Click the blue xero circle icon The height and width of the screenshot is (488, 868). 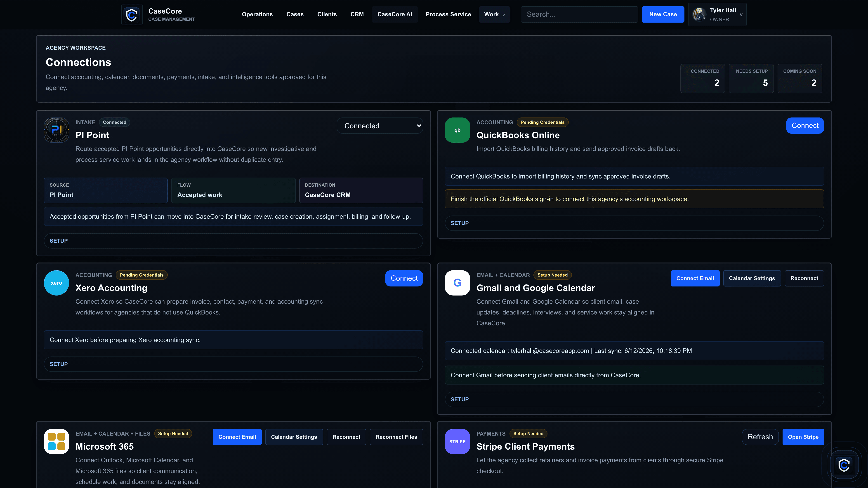coord(57,283)
